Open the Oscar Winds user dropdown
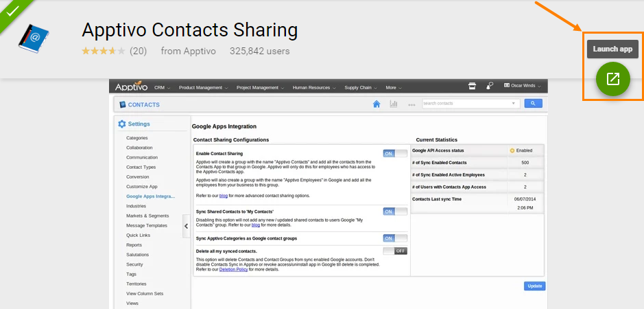 tap(522, 87)
